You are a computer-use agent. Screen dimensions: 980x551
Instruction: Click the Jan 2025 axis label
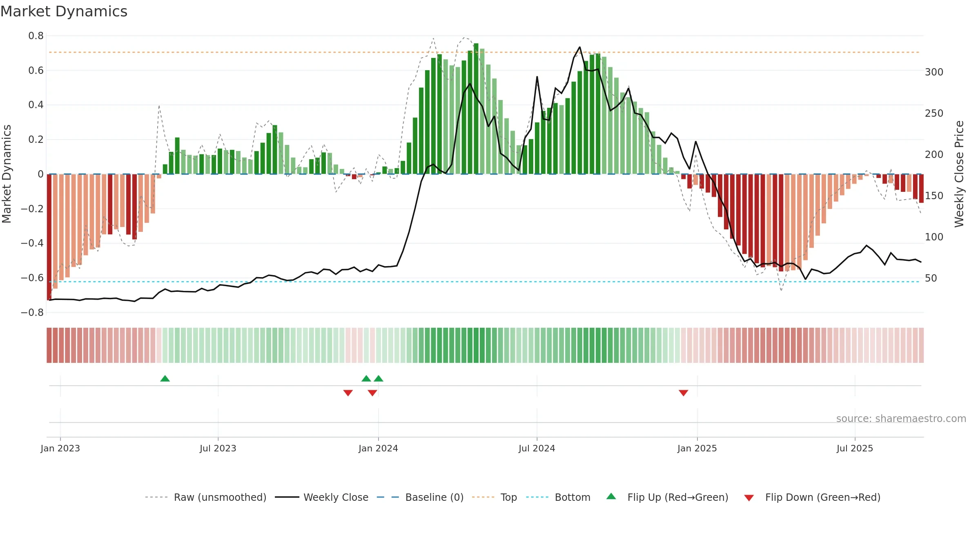(x=697, y=448)
